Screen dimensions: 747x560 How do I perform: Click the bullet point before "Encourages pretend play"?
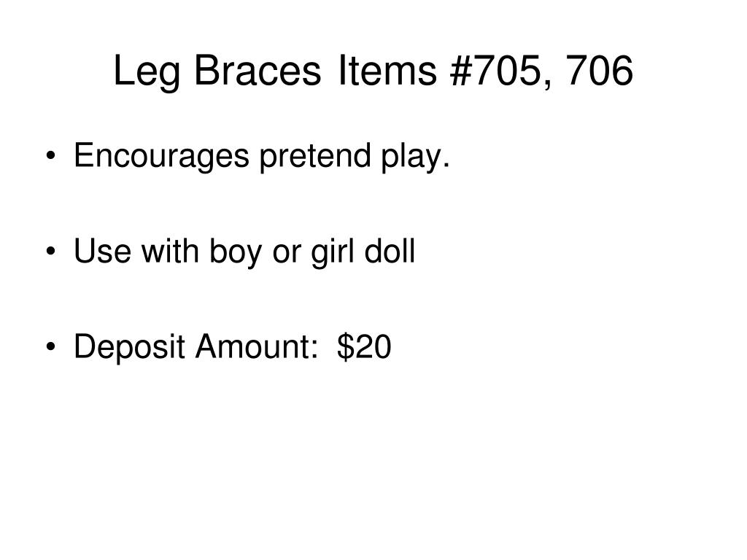pos(51,156)
